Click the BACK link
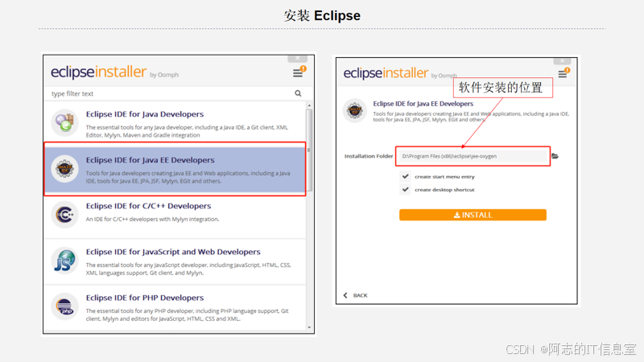644x362 pixels. [360, 295]
